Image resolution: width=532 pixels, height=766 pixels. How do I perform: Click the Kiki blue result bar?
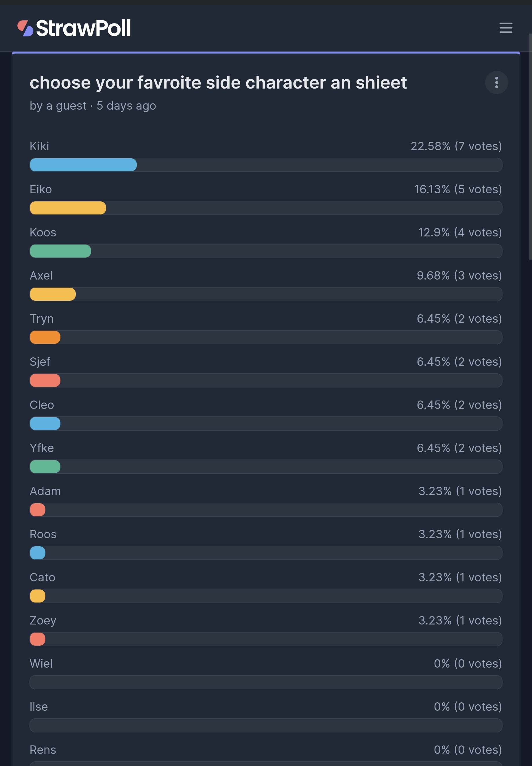[x=83, y=165]
